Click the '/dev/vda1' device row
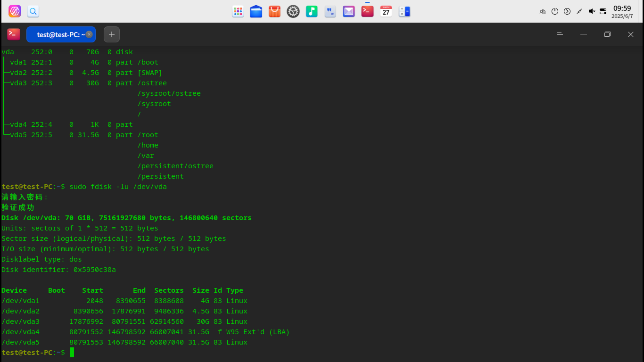 (124, 301)
